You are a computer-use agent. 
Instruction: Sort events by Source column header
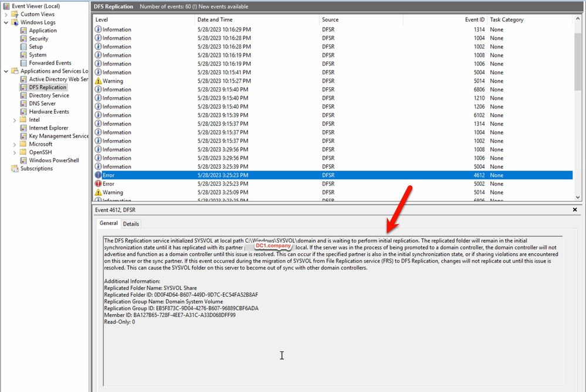click(361, 20)
